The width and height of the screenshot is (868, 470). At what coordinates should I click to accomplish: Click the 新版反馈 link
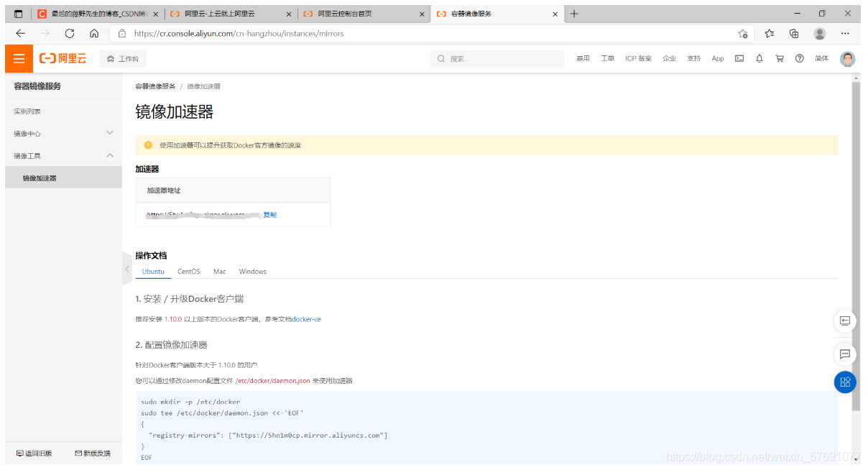tap(93, 453)
